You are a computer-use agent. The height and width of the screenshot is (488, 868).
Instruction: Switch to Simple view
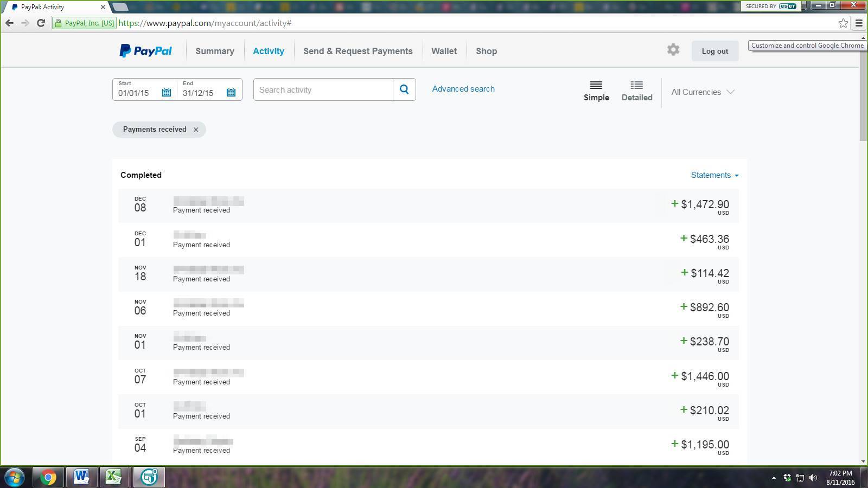pyautogui.click(x=596, y=91)
